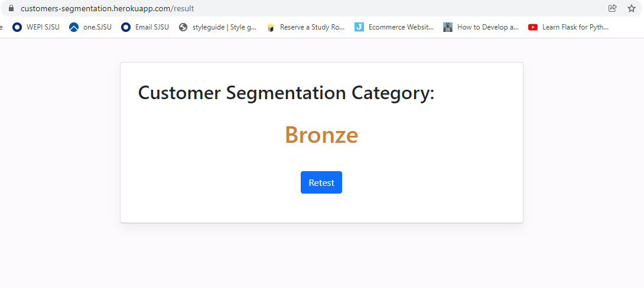Open the Ecommerce Website bookmark
The height and width of the screenshot is (288, 644).
tap(394, 27)
